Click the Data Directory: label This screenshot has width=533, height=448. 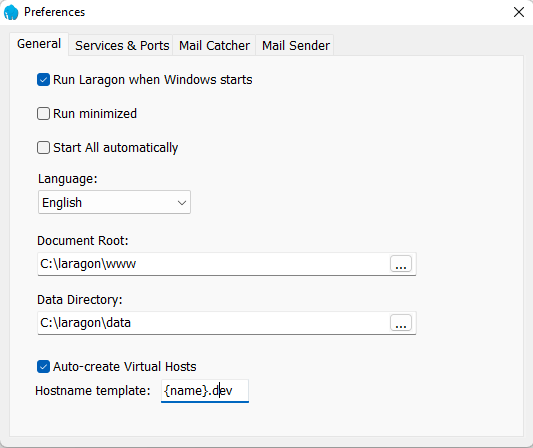coord(80,300)
